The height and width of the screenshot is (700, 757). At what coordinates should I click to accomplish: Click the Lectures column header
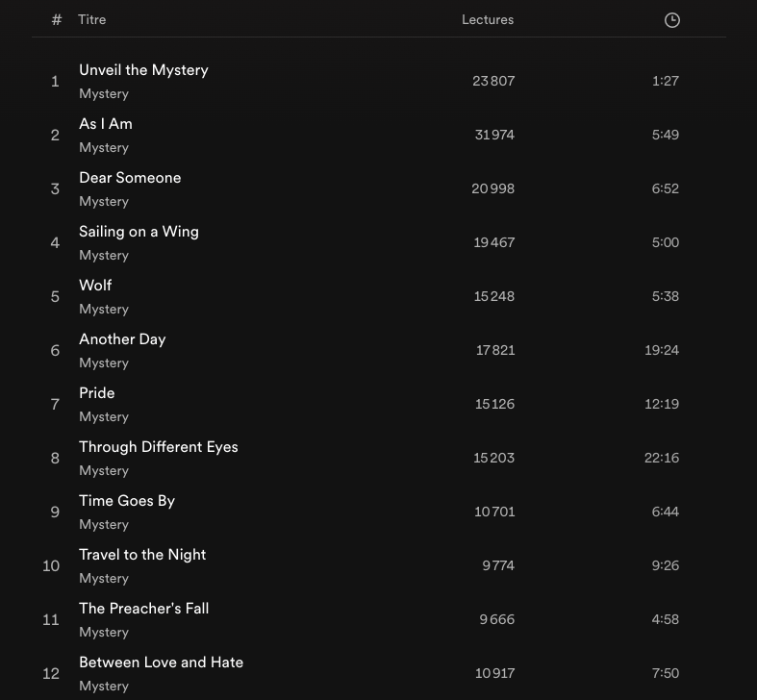[488, 20]
